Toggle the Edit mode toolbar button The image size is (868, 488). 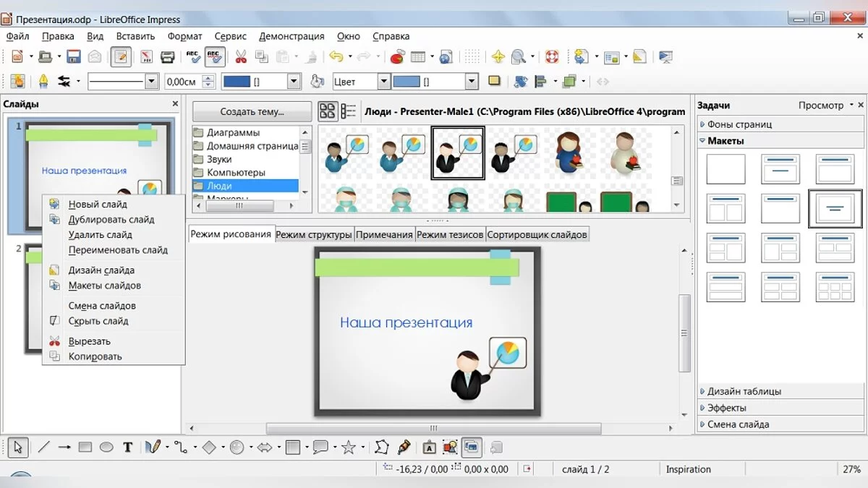(121, 57)
